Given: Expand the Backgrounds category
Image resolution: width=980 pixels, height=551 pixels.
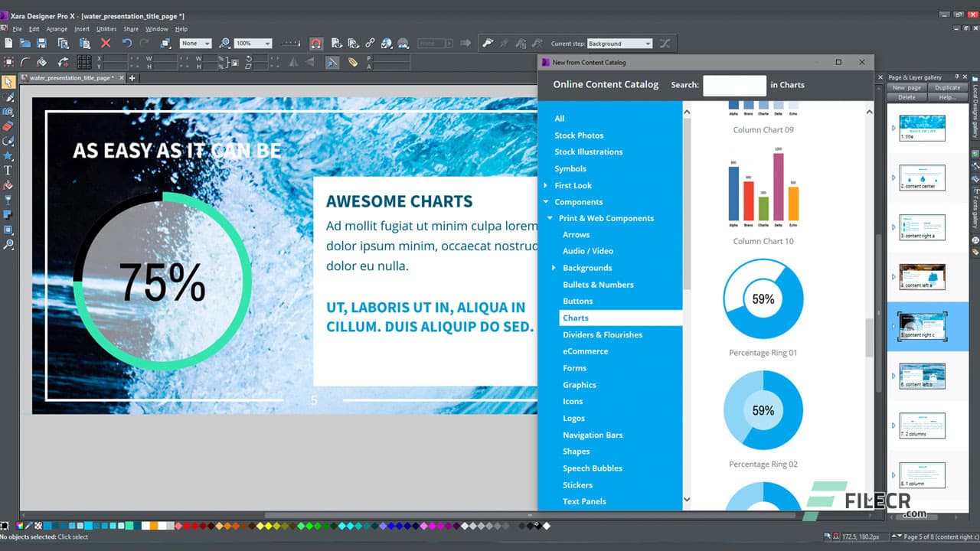Looking at the screenshot, I should [x=554, y=268].
